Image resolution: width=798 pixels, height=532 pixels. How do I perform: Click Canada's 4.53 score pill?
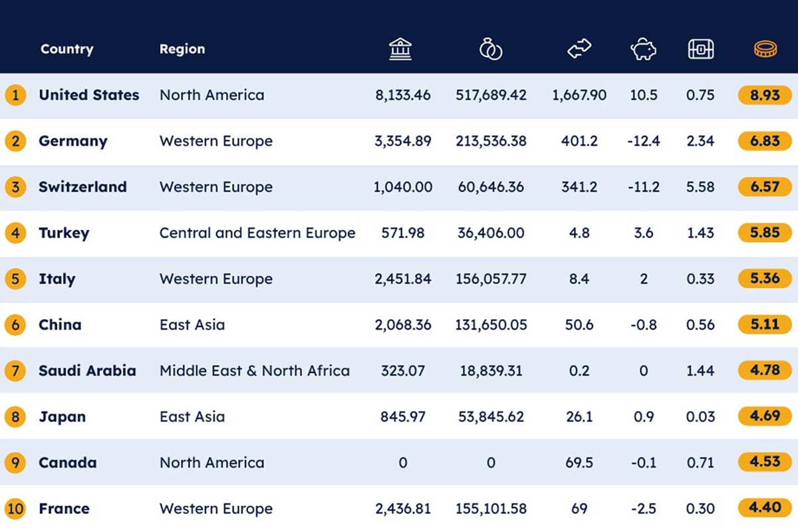pos(765,462)
